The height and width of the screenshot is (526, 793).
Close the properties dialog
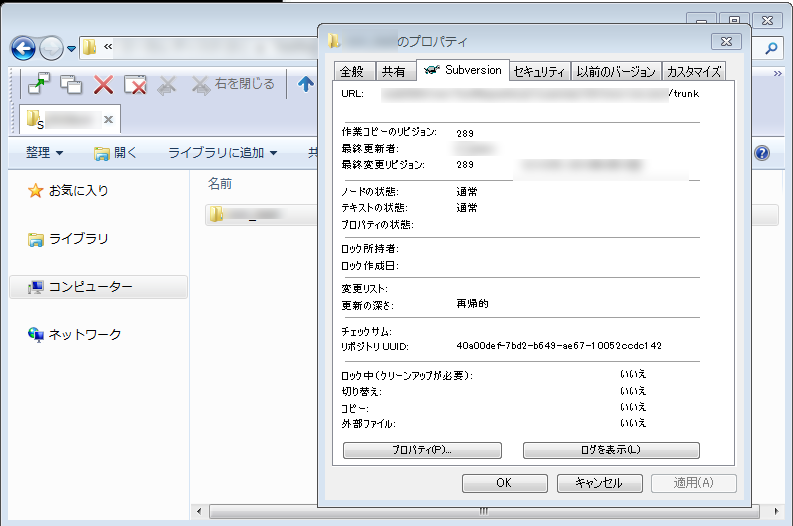click(726, 41)
